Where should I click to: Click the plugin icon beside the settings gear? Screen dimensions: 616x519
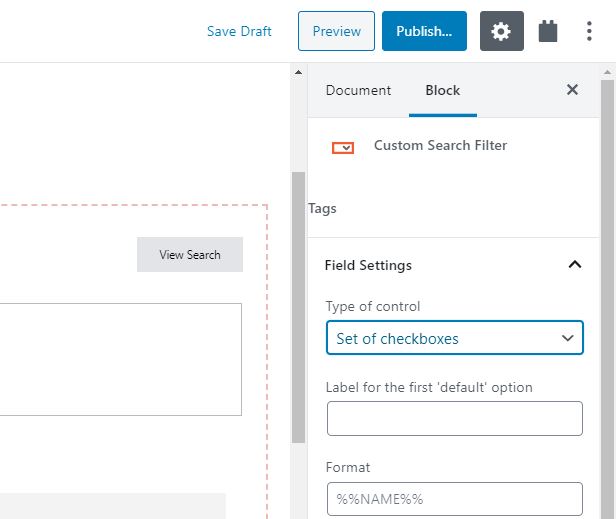click(x=547, y=31)
